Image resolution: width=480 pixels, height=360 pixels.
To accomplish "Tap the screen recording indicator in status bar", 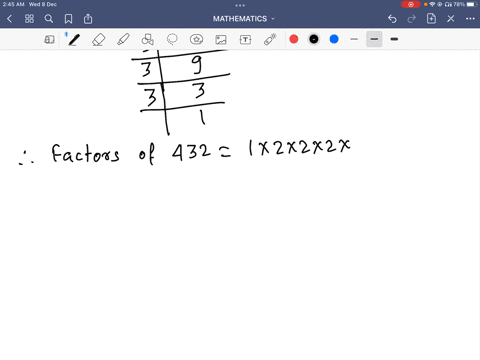I will point(411,4).
